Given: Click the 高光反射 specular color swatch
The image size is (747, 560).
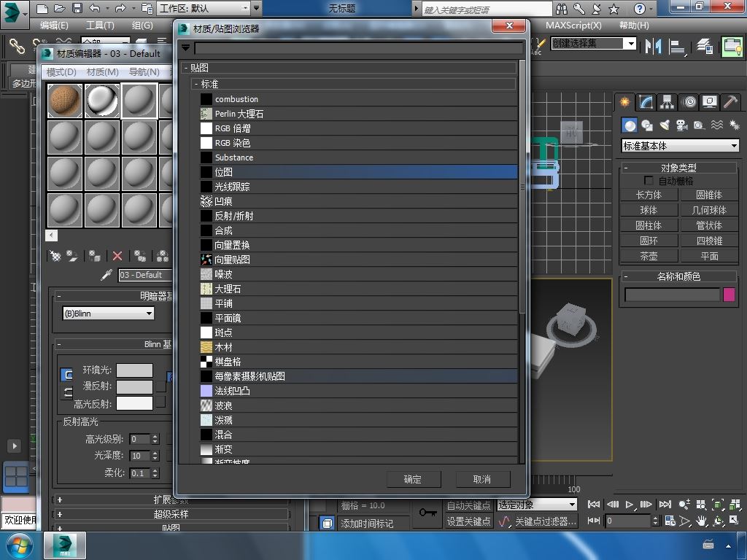Looking at the screenshot, I should (x=135, y=403).
